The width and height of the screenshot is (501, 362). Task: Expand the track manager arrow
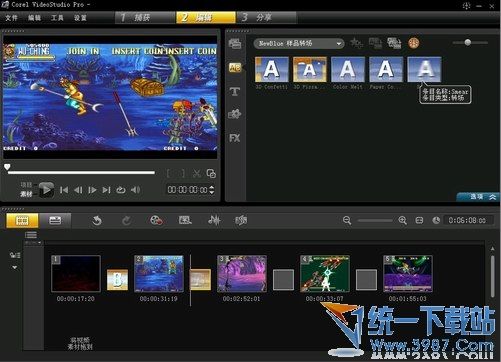[15, 267]
